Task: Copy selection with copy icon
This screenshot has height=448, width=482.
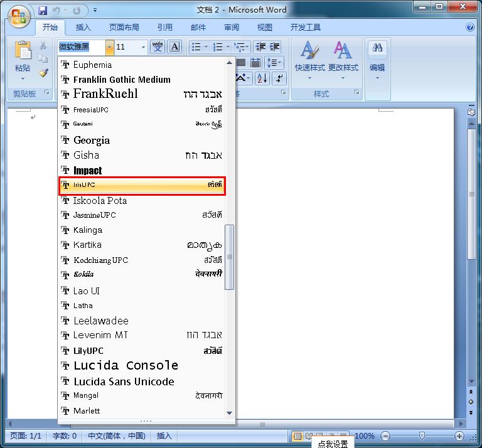Action: coord(43,59)
